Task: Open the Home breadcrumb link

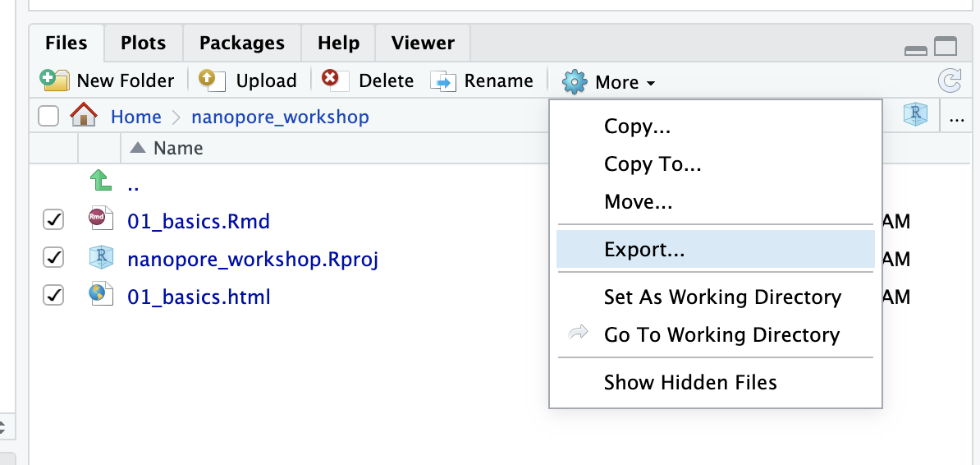Action: click(x=135, y=117)
